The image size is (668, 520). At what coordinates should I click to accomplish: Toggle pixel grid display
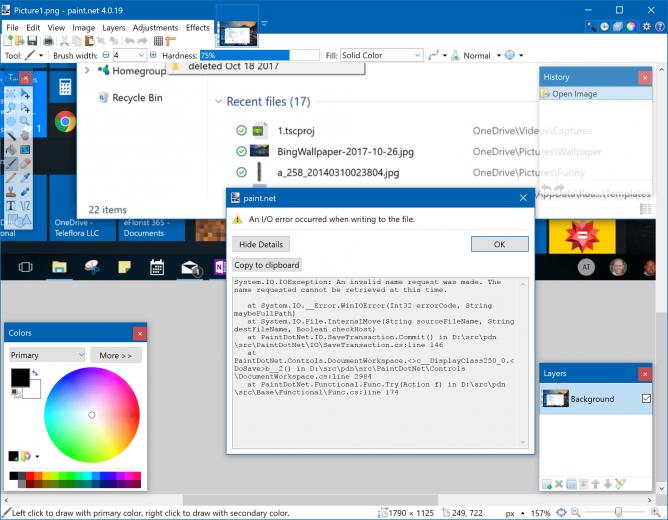tap(158, 41)
